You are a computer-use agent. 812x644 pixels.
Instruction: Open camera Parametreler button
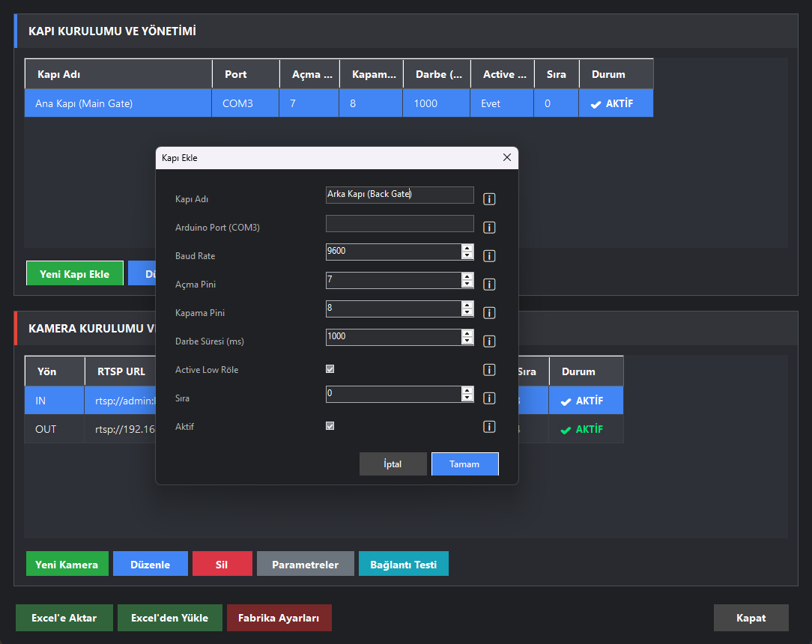(306, 564)
